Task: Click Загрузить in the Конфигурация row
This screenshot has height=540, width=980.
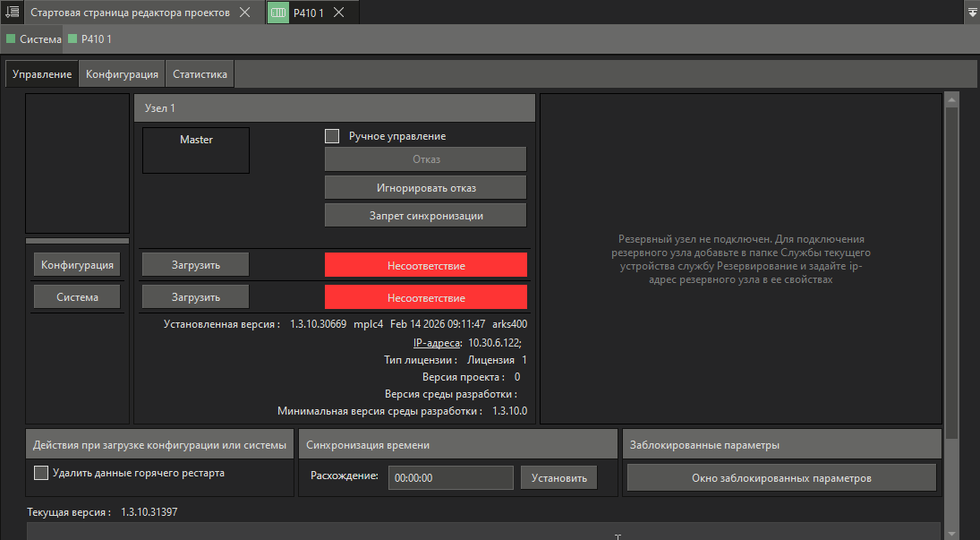Action: [x=196, y=265]
